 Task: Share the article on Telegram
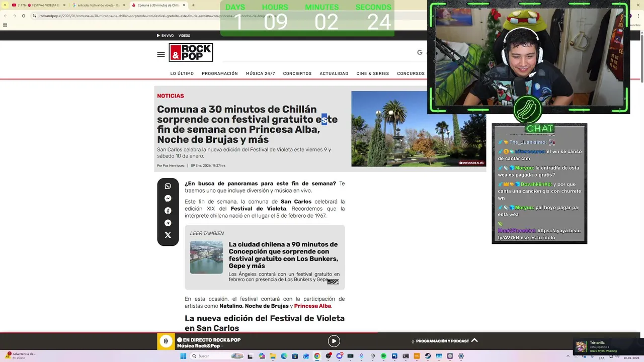pos(168,223)
